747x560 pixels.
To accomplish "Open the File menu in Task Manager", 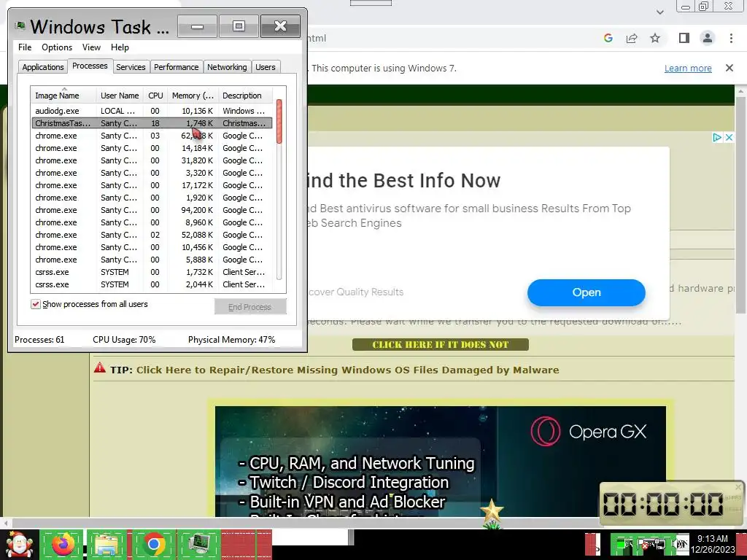I will point(25,47).
